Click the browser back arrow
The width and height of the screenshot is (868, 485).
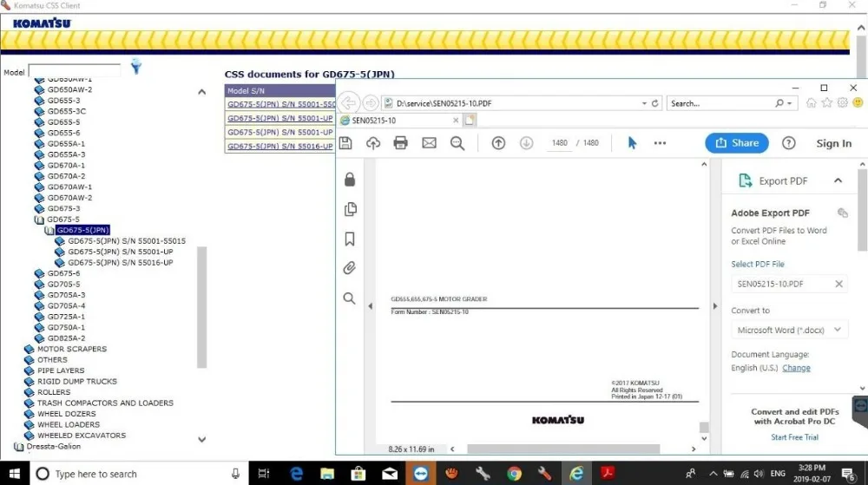click(x=349, y=103)
